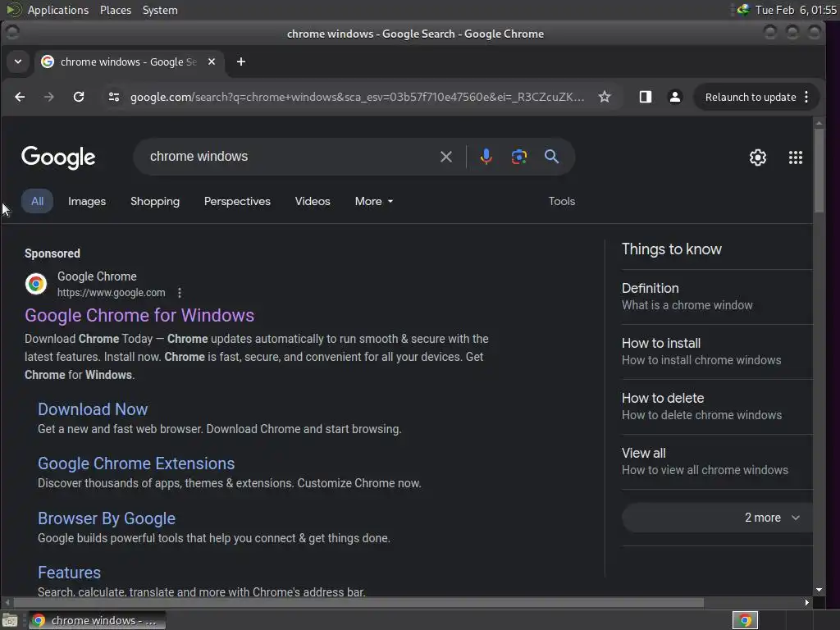Open the Chrome side panel
840x630 pixels.
pyautogui.click(x=645, y=97)
